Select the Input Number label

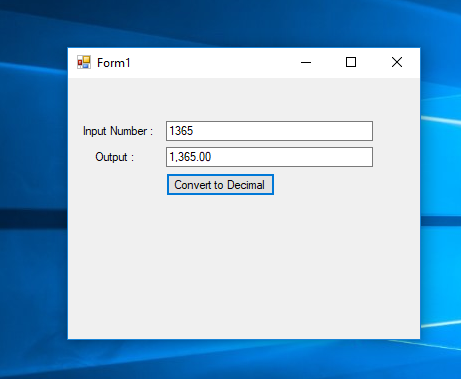pos(118,131)
